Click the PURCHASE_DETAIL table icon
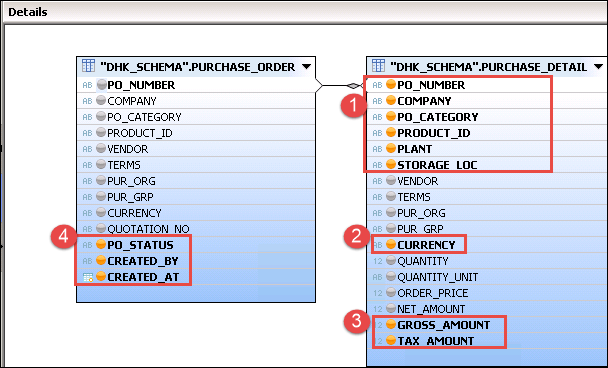The height and width of the screenshot is (368, 608). click(378, 66)
